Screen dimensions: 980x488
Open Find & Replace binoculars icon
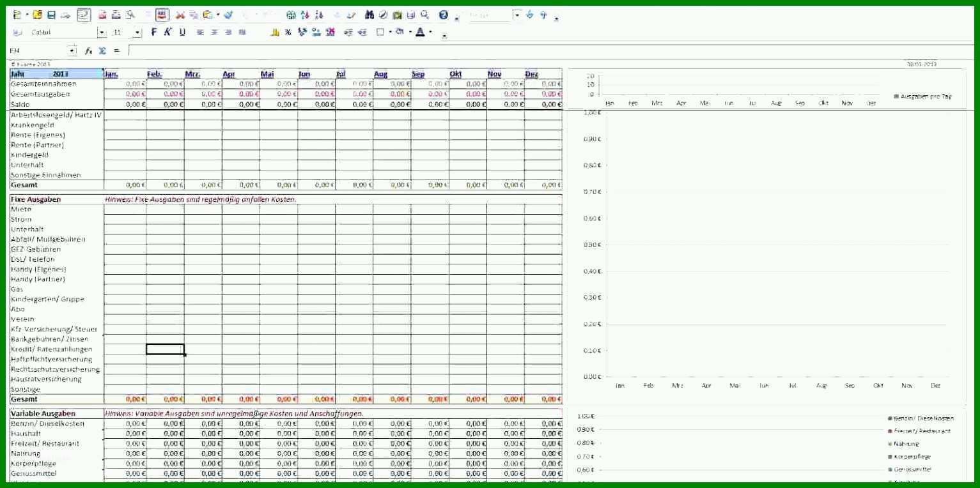[x=369, y=15]
